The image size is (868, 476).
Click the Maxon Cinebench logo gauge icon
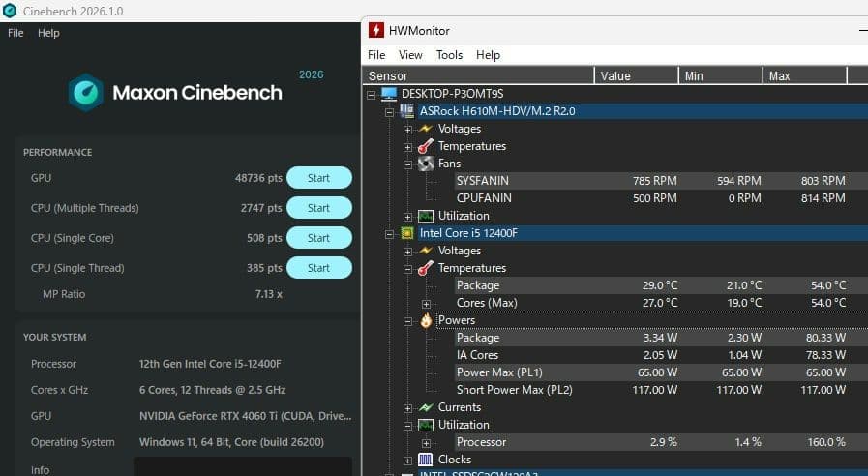[86, 93]
